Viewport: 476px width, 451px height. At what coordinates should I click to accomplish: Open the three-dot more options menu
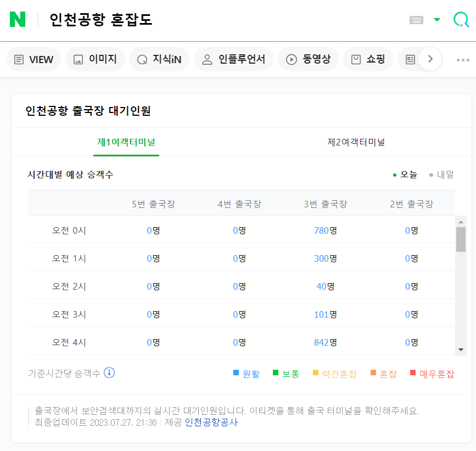[463, 60]
